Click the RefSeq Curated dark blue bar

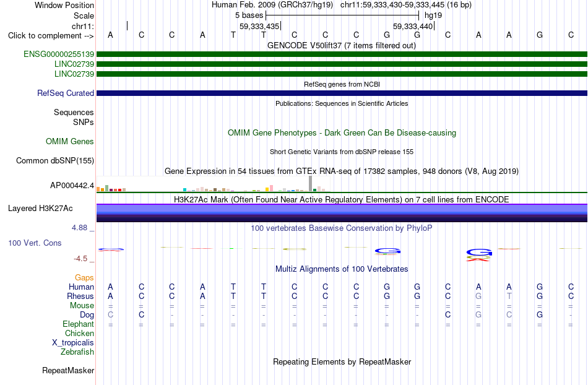[x=342, y=93]
